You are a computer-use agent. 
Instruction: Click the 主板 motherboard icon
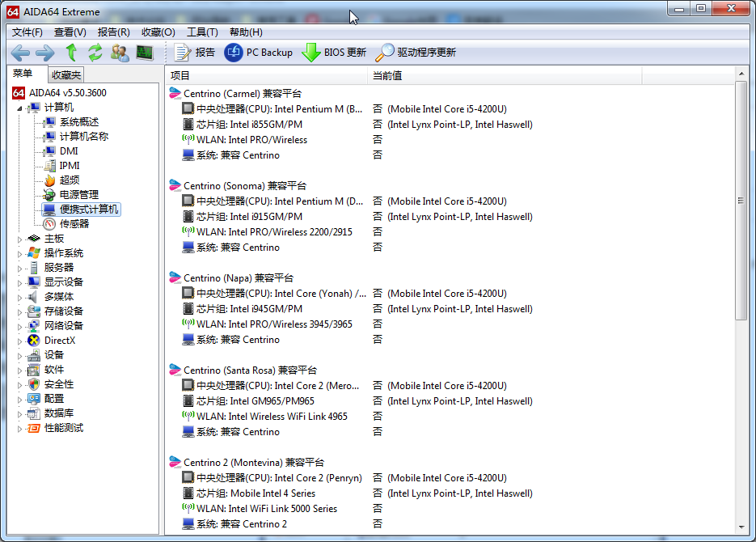[34, 238]
